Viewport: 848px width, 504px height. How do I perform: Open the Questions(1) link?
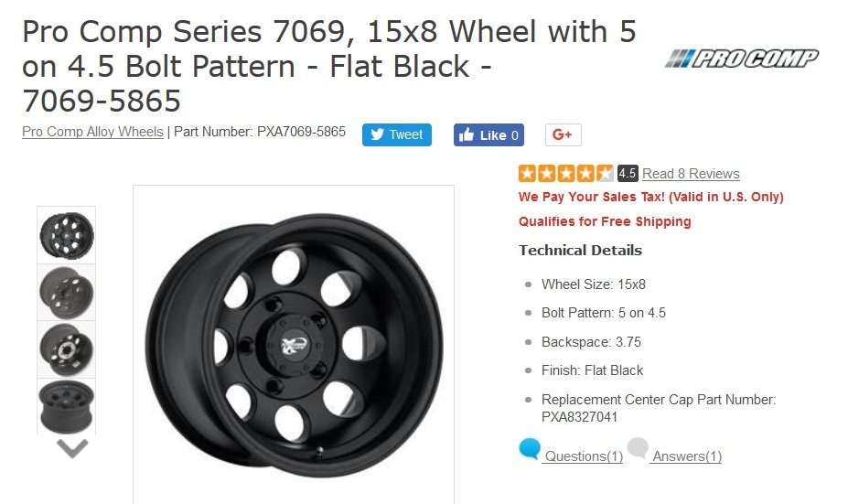tap(584, 456)
